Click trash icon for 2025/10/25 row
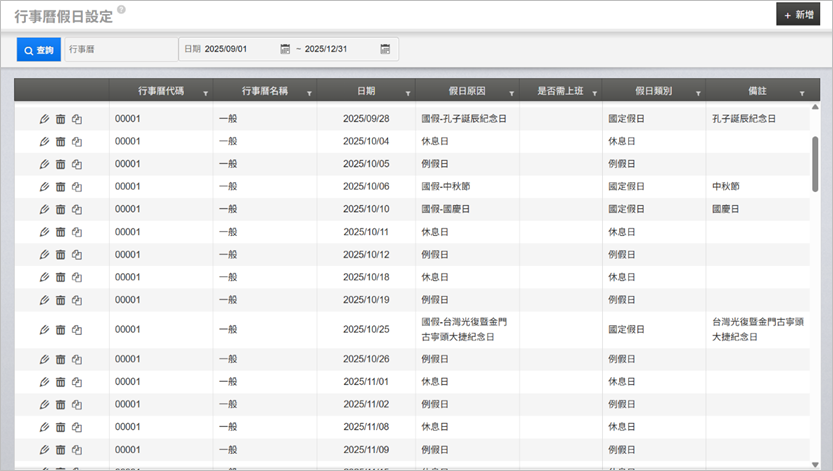This screenshot has height=471, width=833. pyautogui.click(x=60, y=330)
